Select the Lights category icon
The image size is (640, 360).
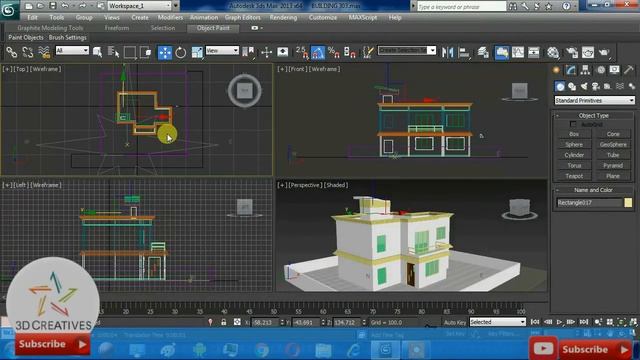[x=584, y=86]
